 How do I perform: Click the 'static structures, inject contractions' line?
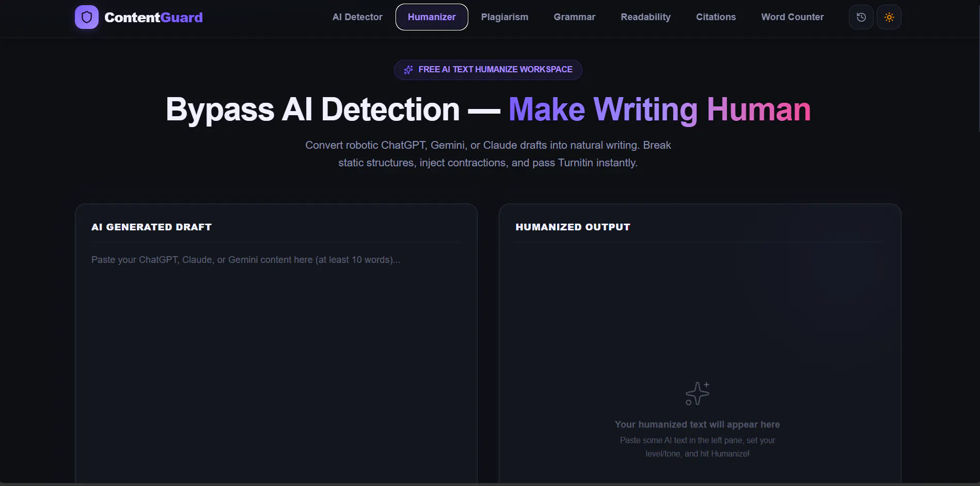[x=488, y=163]
